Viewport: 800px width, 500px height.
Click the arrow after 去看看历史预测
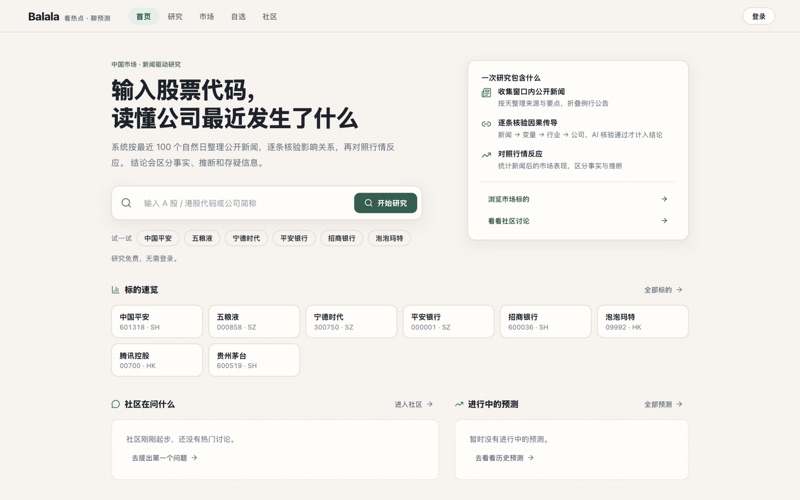[531, 458]
